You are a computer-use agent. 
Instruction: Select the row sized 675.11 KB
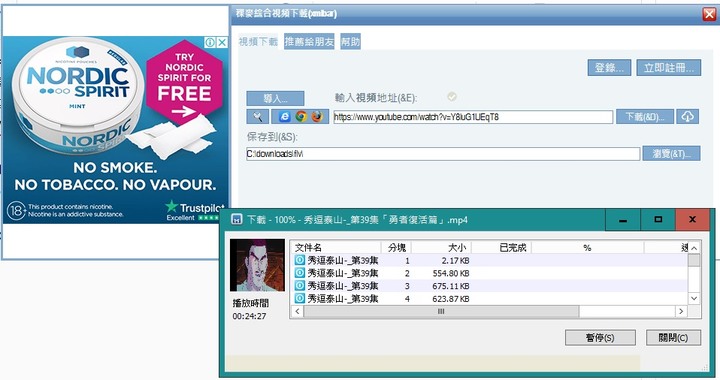489,286
